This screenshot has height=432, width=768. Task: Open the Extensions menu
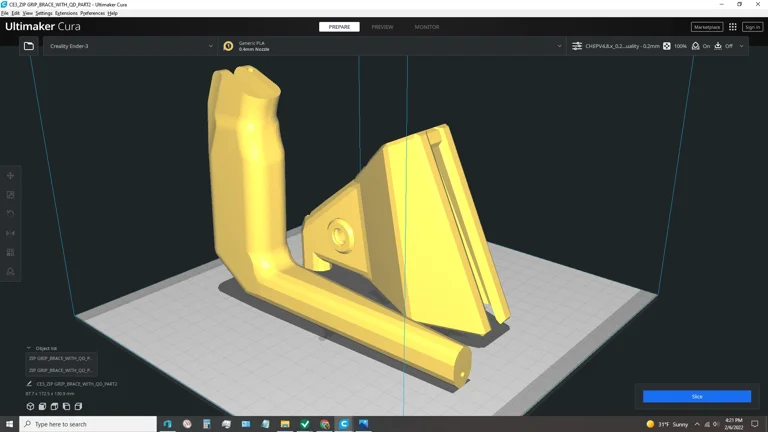66,13
